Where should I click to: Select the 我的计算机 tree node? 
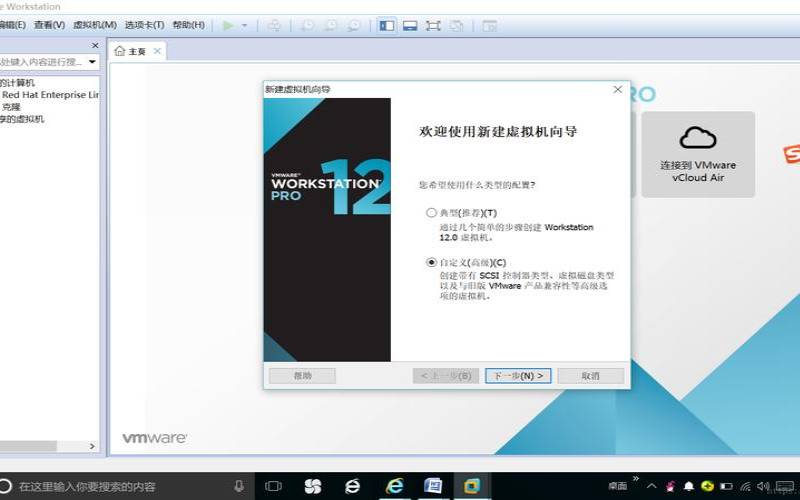(17, 83)
